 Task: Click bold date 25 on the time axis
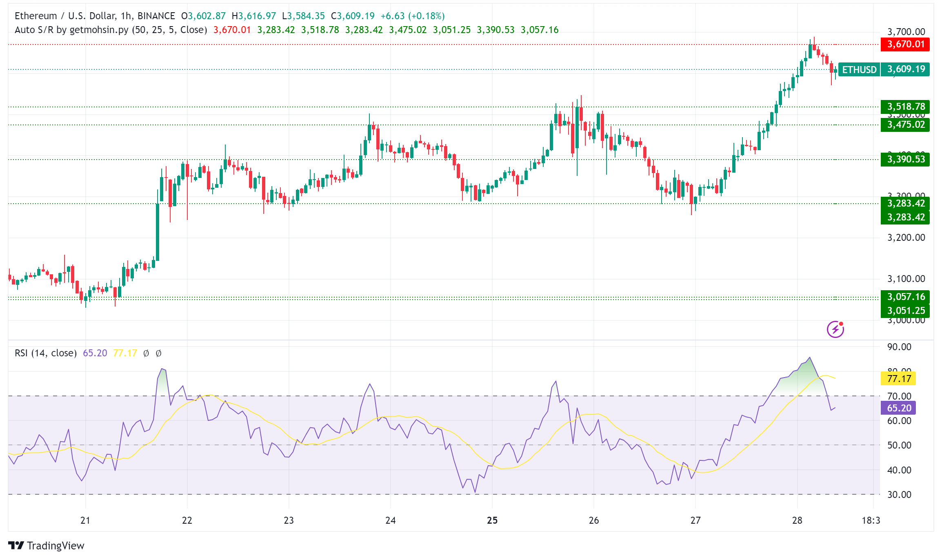[x=492, y=520]
